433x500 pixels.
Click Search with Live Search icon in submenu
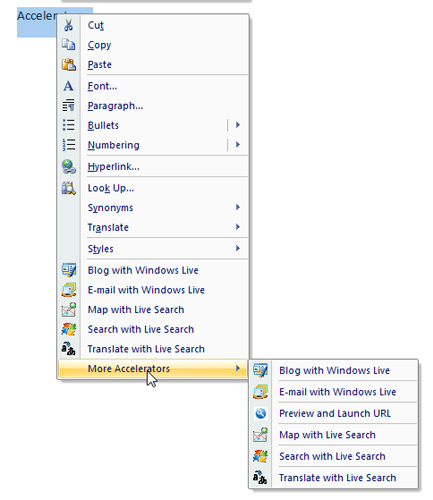260,456
